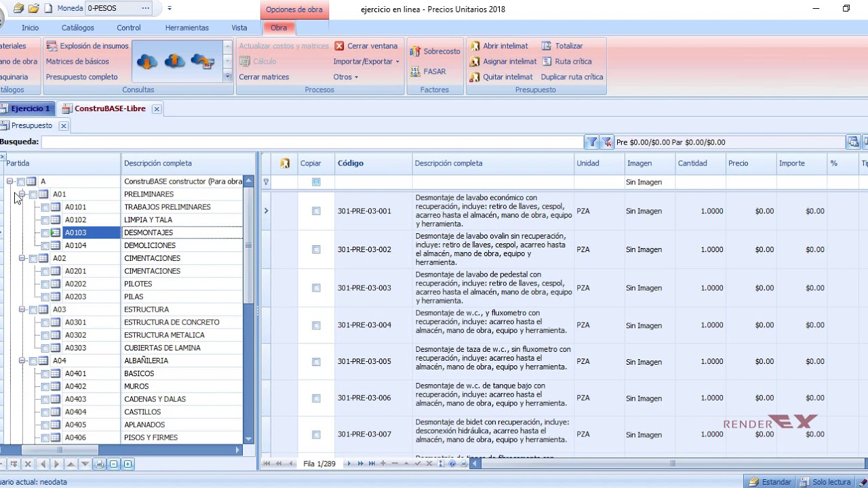Image resolution: width=868 pixels, height=488 pixels.
Task: Click the partida tree vertical scrollbar
Action: [x=248, y=245]
